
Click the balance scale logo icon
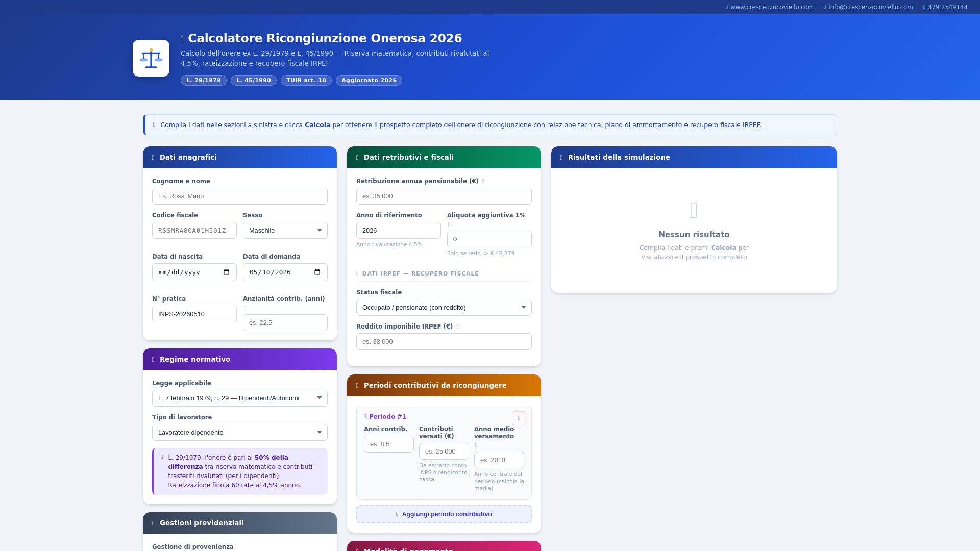[x=151, y=58]
